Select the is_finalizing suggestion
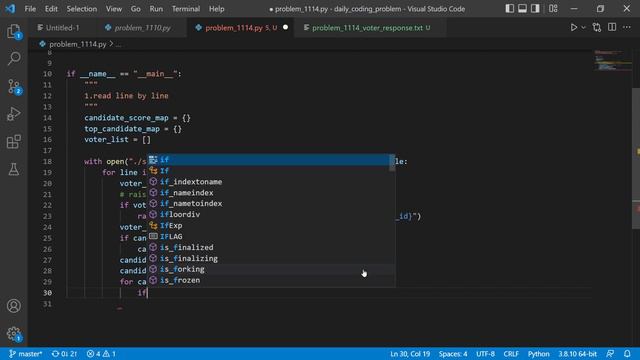This screenshot has width=640, height=360. (269, 258)
